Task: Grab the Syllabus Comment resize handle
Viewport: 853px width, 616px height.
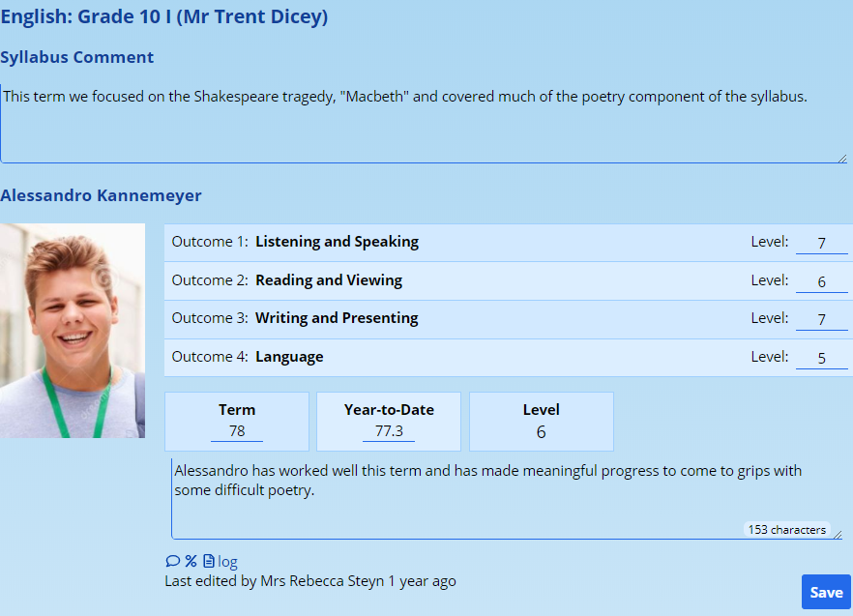Action: tap(841, 158)
